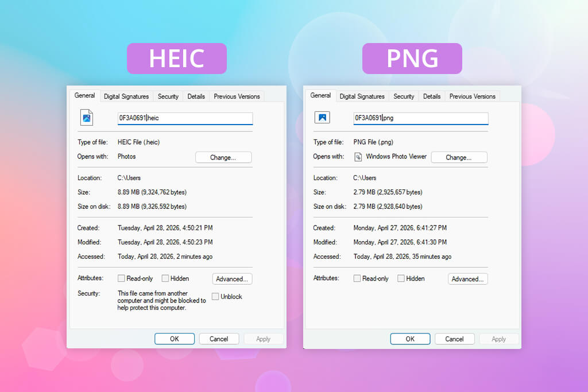Click the 'Photos' opens-with text
Viewport: 588px width, 392px height.
[x=127, y=156]
